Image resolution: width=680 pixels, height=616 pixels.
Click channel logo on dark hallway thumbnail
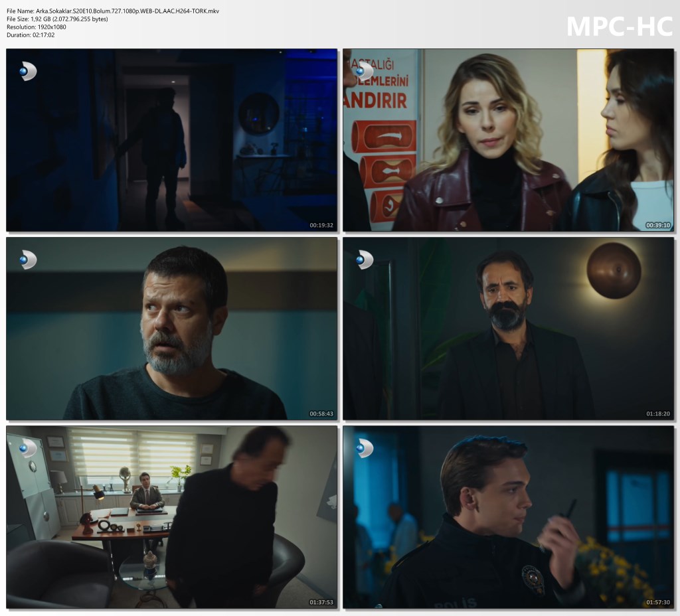(x=28, y=71)
